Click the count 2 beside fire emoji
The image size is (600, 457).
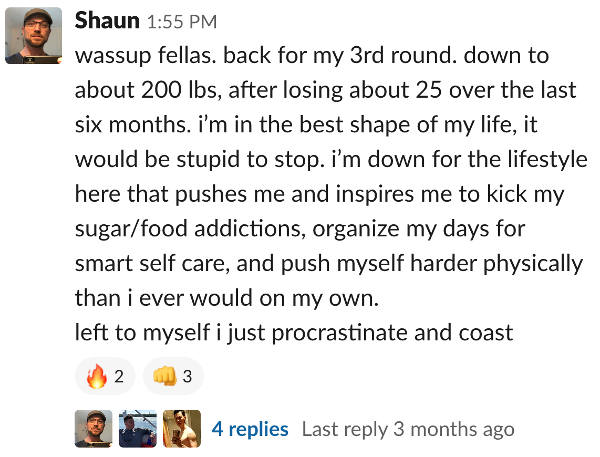pyautogui.click(x=119, y=377)
